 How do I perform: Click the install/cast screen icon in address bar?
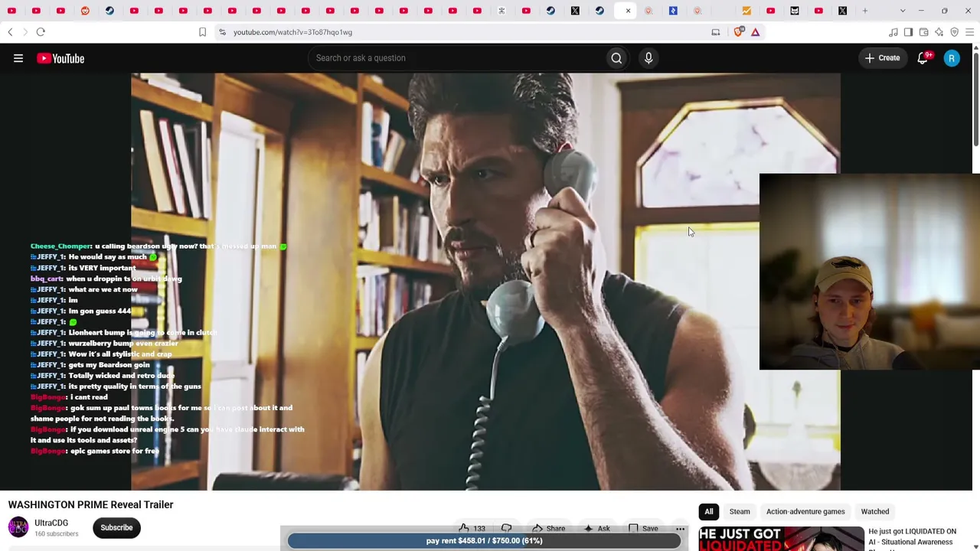point(716,32)
